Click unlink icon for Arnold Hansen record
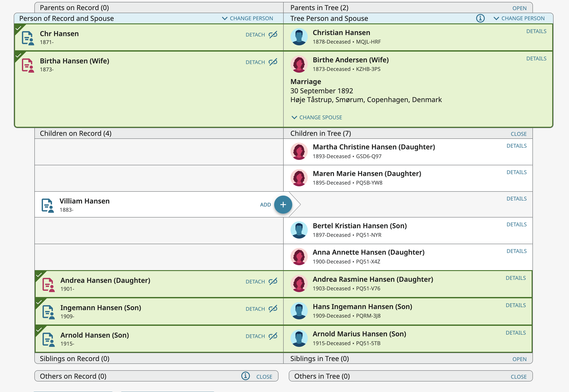This screenshot has height=392, width=569. click(x=273, y=336)
